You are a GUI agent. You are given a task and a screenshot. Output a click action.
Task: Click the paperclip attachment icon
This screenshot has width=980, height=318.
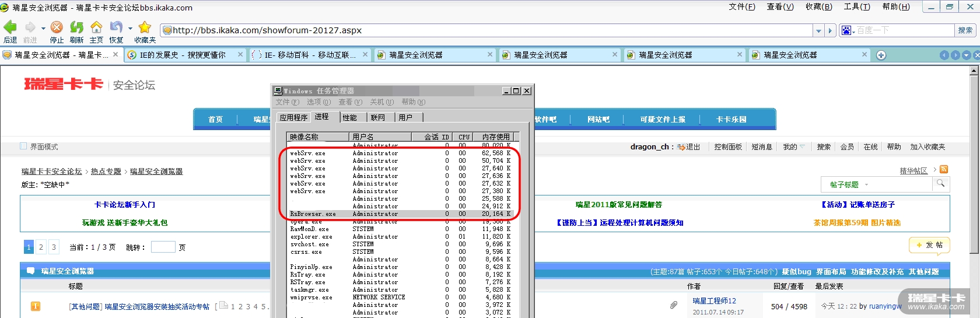673,305
